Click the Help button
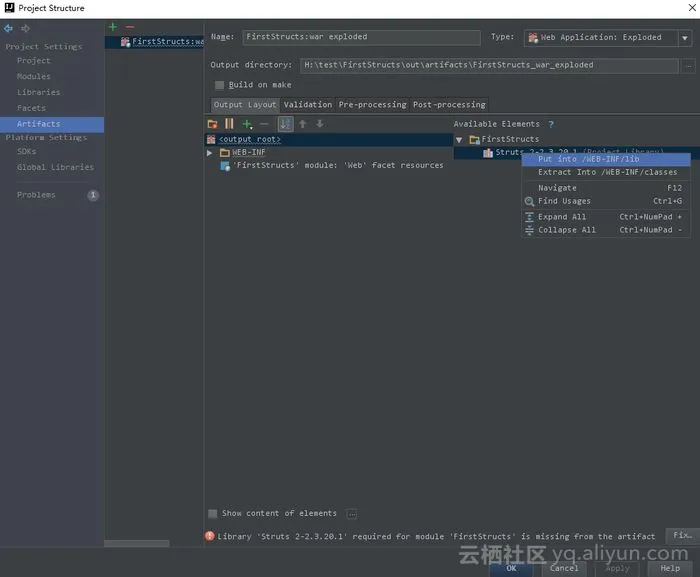 [x=670, y=569]
